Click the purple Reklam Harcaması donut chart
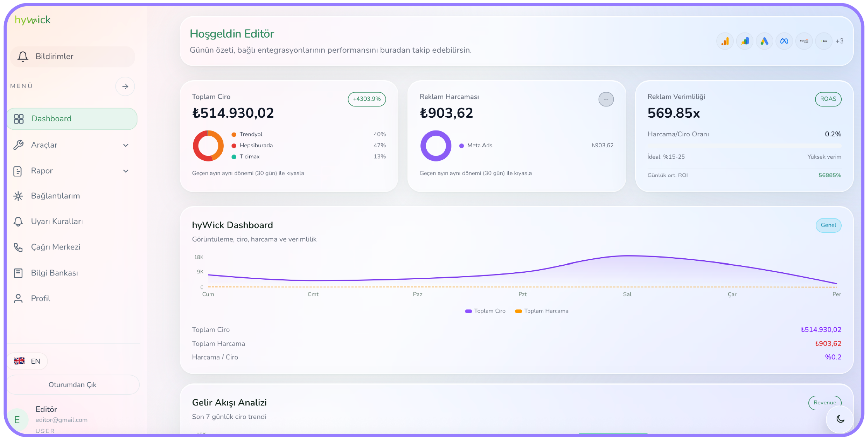 436,146
